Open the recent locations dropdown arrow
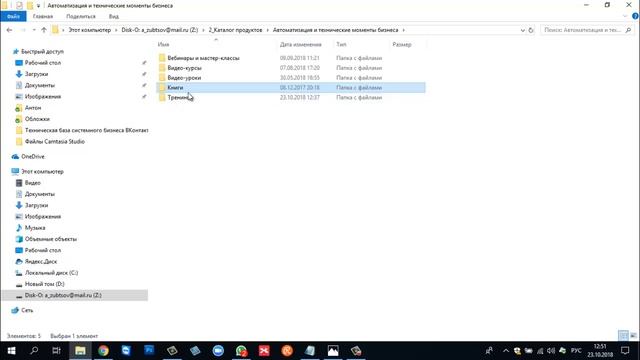640x360 pixels. pyautogui.click(x=34, y=30)
